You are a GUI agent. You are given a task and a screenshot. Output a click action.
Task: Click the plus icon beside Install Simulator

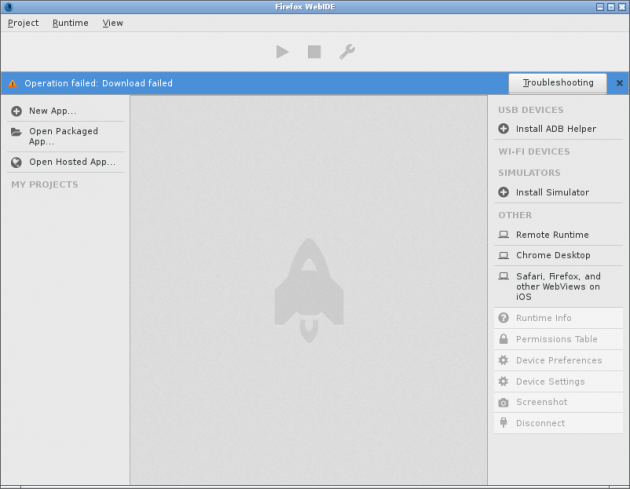[x=503, y=192]
